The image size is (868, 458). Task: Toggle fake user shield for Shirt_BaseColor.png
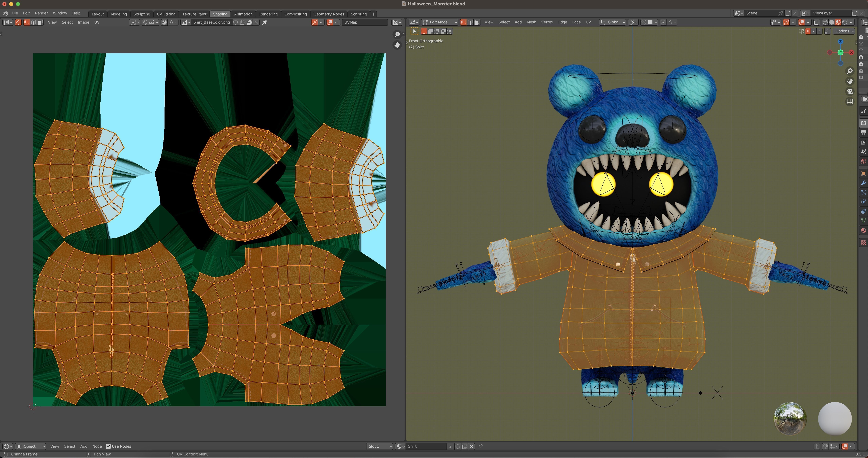pos(236,22)
